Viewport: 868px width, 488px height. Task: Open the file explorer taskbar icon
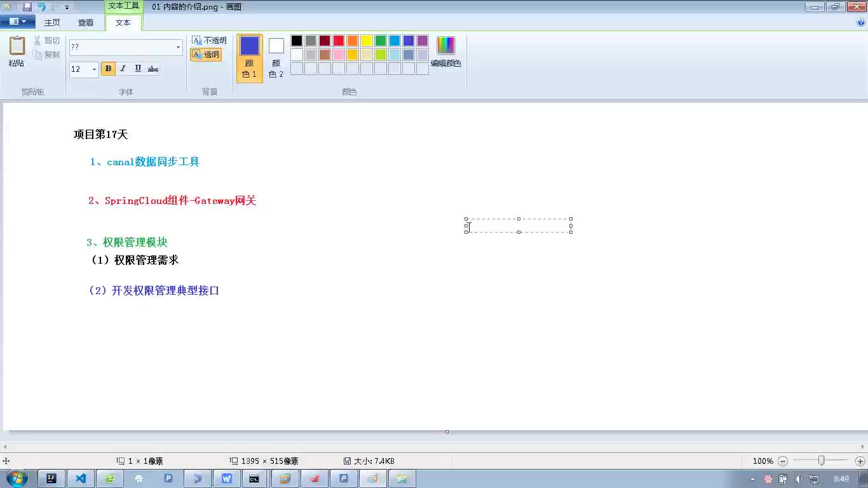(402, 478)
